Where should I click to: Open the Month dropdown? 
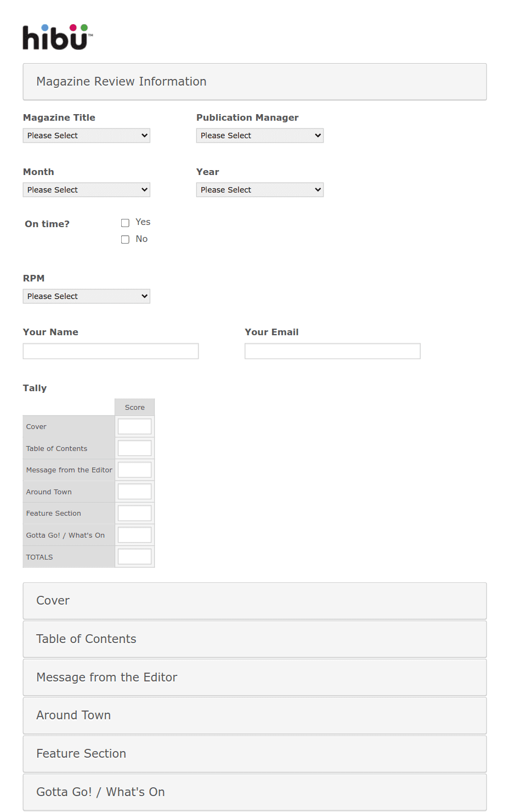(x=86, y=190)
